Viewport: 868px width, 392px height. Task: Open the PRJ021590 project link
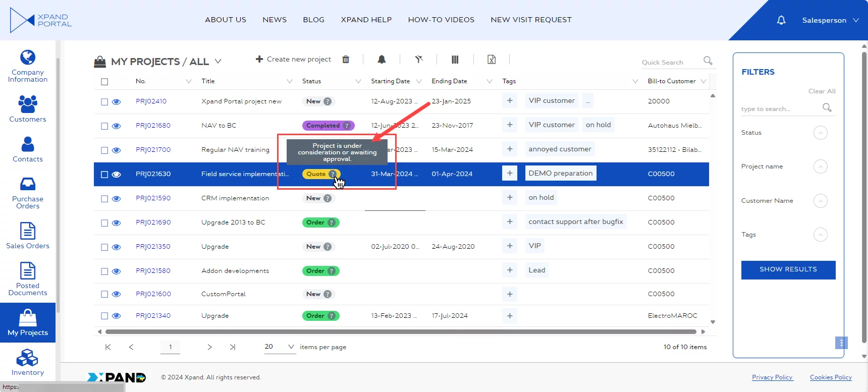click(153, 198)
